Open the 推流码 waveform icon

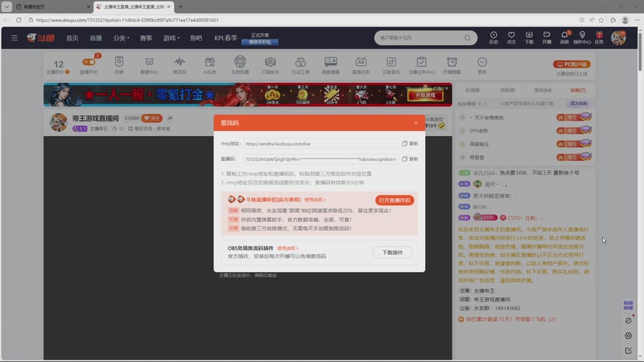(180, 65)
